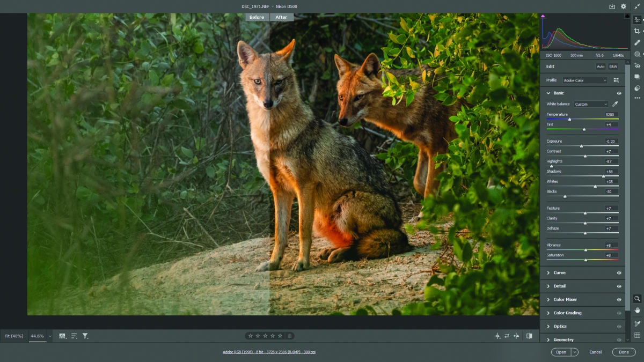Screen dimensions: 644x362
Task: Toggle visibility of Basic panel edits
Action: click(x=619, y=93)
